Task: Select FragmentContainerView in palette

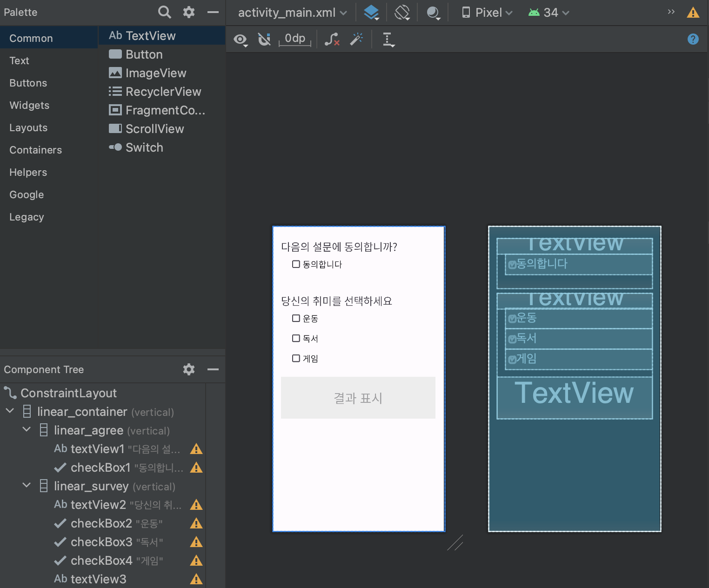Action: pyautogui.click(x=162, y=110)
